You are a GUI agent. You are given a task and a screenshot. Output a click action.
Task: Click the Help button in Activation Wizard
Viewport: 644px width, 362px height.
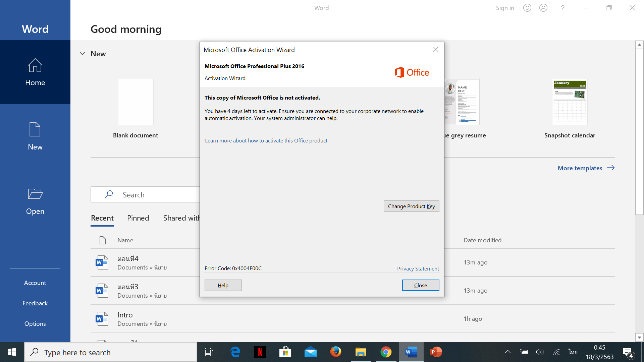(x=223, y=285)
